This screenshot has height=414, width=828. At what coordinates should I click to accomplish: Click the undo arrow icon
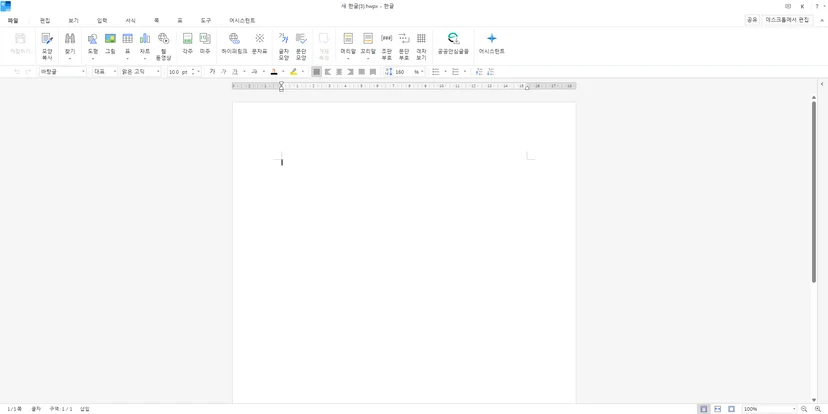(x=17, y=72)
